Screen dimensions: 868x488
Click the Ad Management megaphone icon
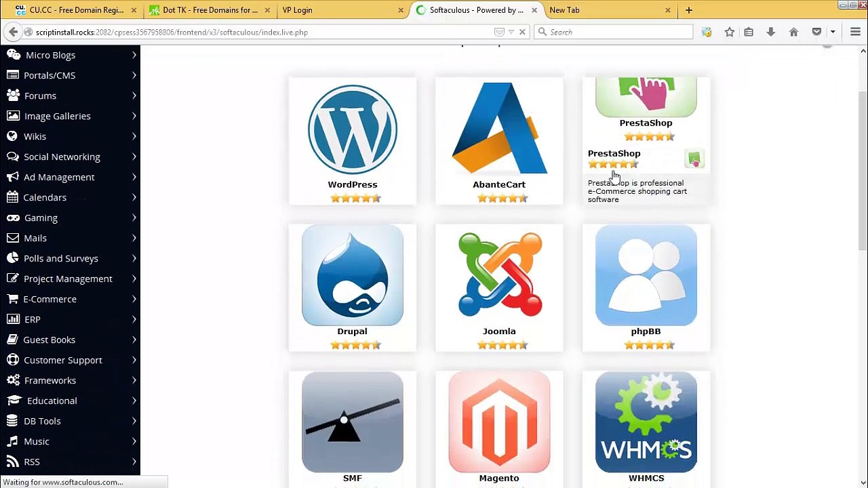pyautogui.click(x=13, y=177)
